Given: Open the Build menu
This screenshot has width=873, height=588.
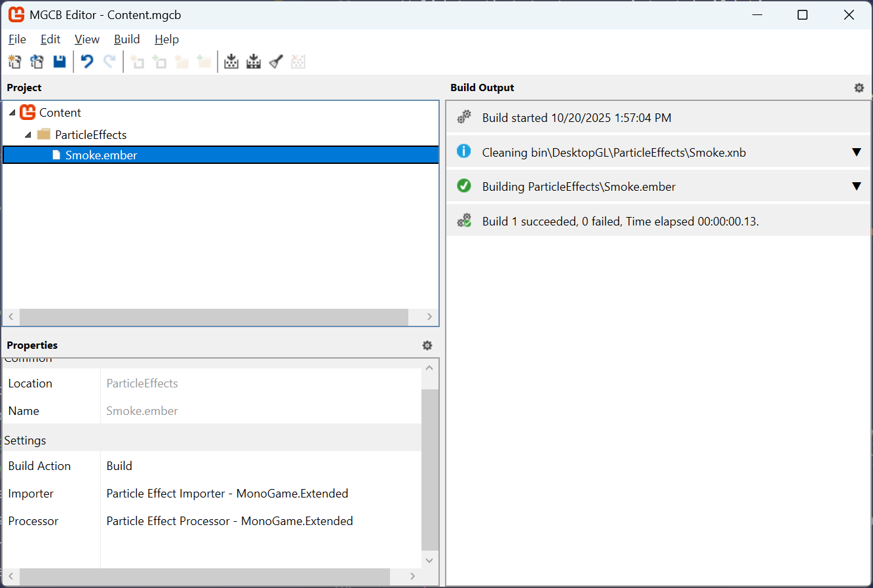Looking at the screenshot, I should coord(126,39).
